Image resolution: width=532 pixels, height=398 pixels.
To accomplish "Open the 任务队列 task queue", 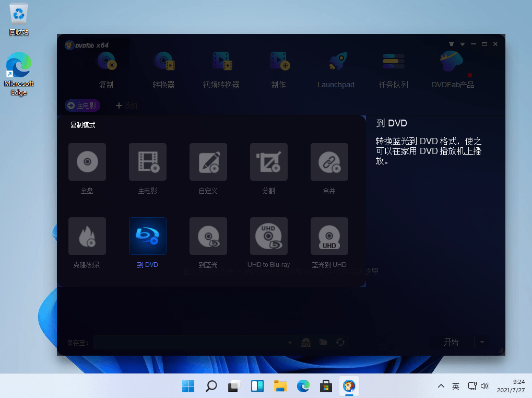I will click(x=394, y=70).
